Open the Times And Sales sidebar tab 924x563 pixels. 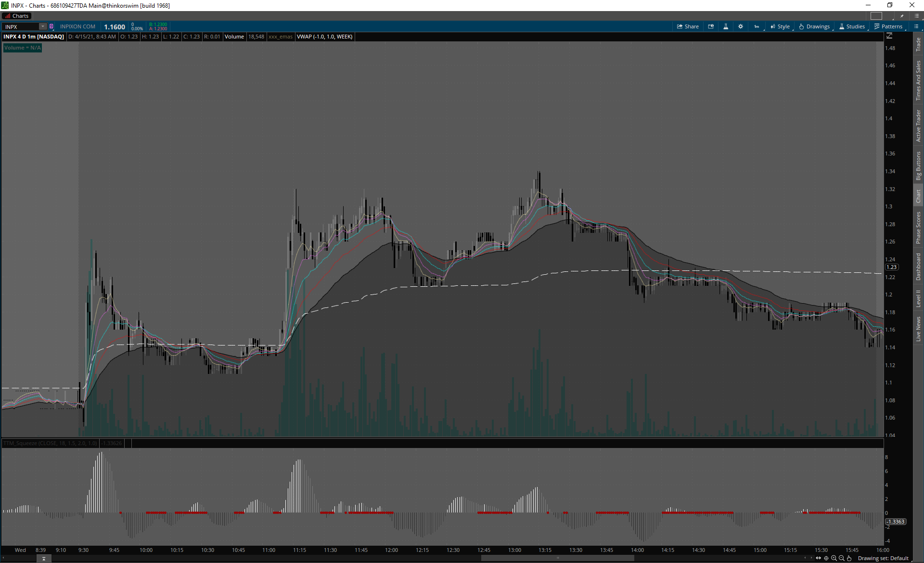pos(918,80)
